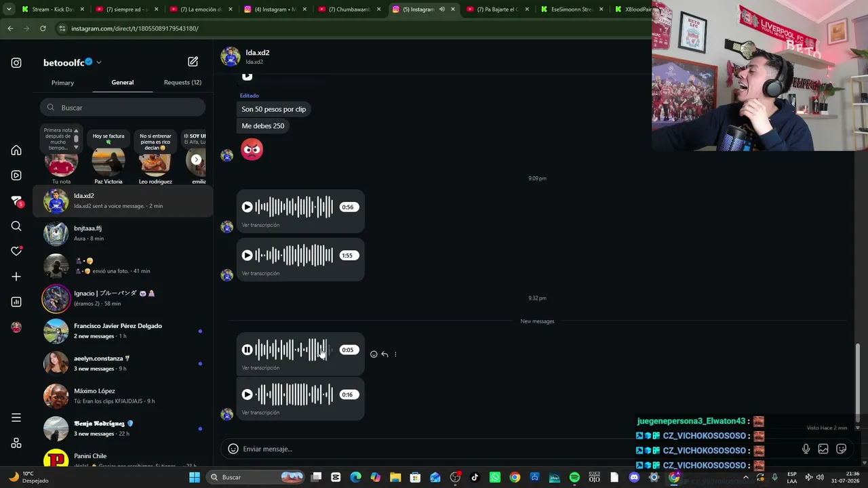868x488 pixels.
Task: Click the sticker icon in the message box
Action: pyautogui.click(x=842, y=449)
